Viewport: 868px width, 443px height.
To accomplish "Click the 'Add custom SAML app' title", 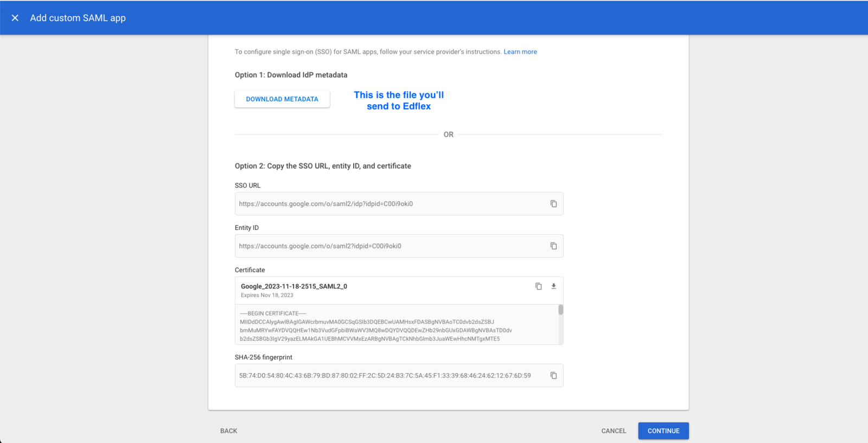I will click(x=78, y=18).
